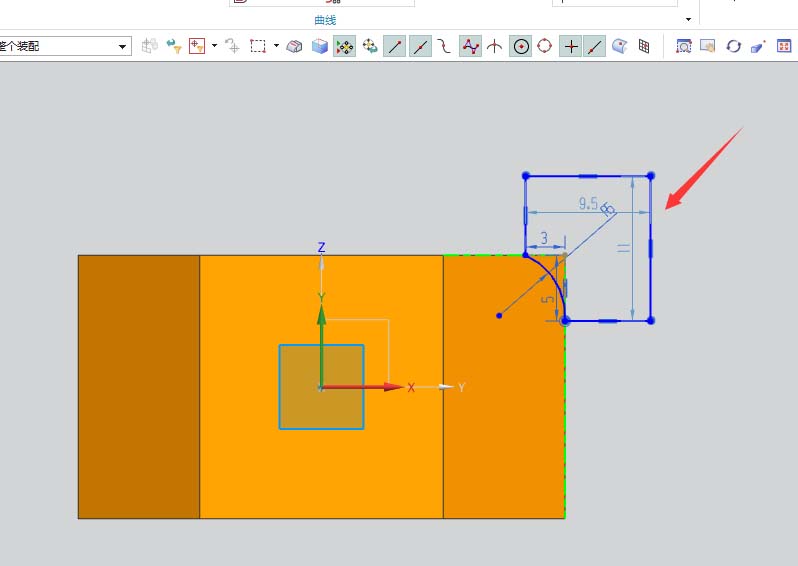Click the perspective view icon
This screenshot has height=566, width=798.
click(x=758, y=46)
